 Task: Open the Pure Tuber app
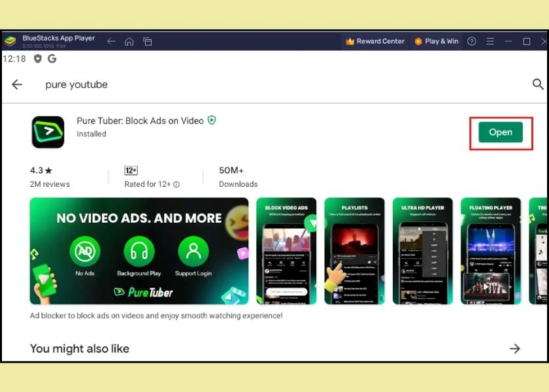pos(501,132)
